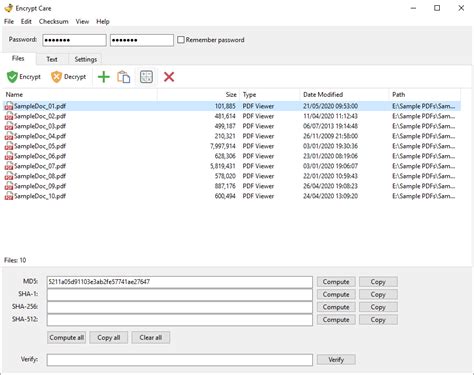Image resolution: width=474 pixels, height=375 pixels.
Task: Click the Verify input field
Action: point(180,360)
